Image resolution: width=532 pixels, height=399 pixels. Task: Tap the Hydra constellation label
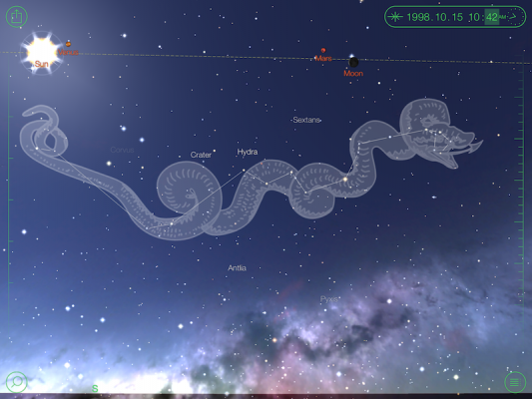coord(247,152)
